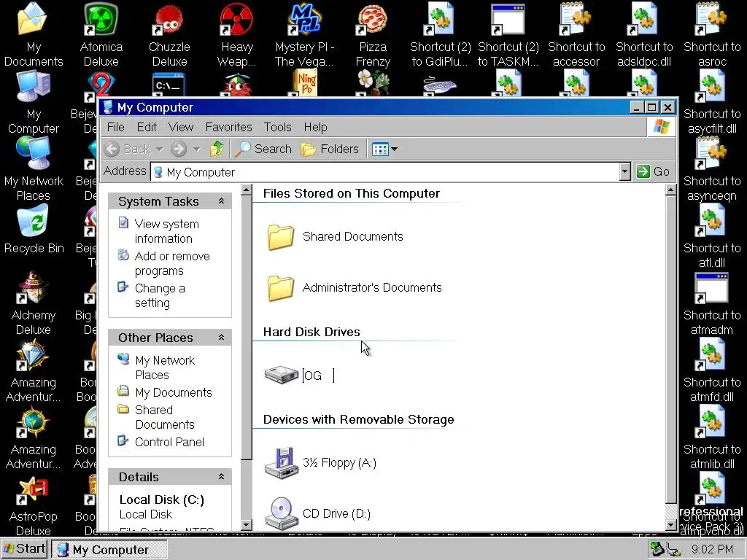This screenshot has width=747, height=560.
Task: Open the File menu
Action: (116, 127)
